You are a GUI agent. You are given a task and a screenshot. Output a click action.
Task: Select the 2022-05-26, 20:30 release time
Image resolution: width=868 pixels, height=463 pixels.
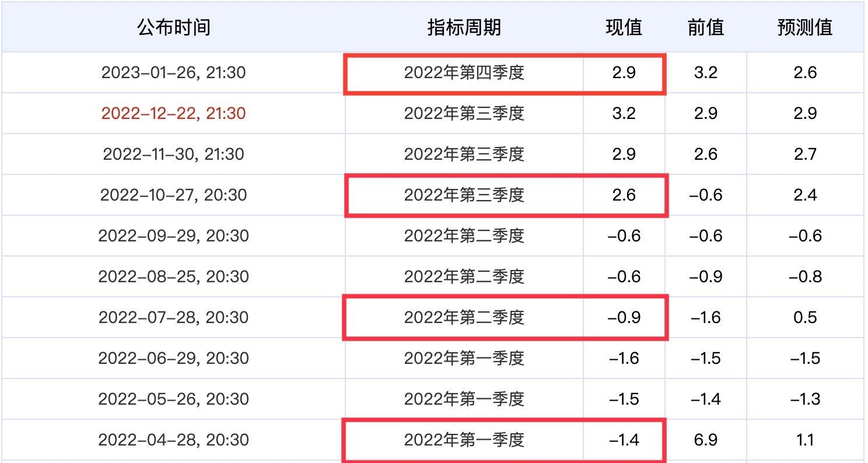[x=174, y=399]
